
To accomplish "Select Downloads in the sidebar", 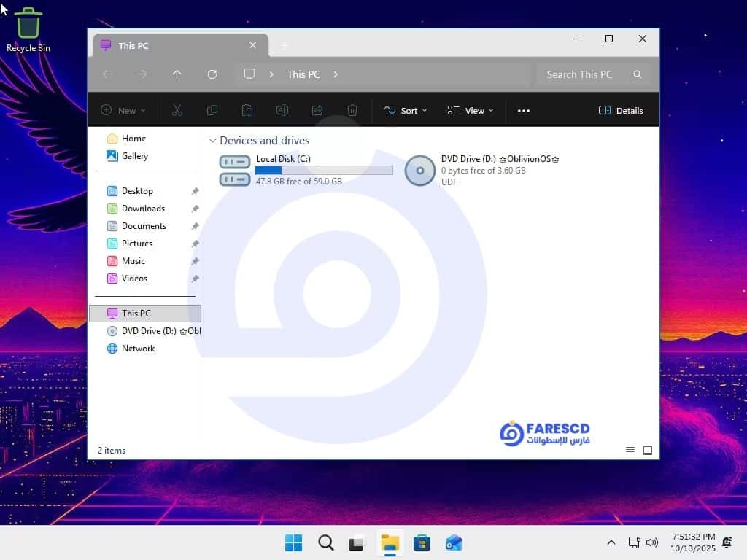I will point(143,209).
